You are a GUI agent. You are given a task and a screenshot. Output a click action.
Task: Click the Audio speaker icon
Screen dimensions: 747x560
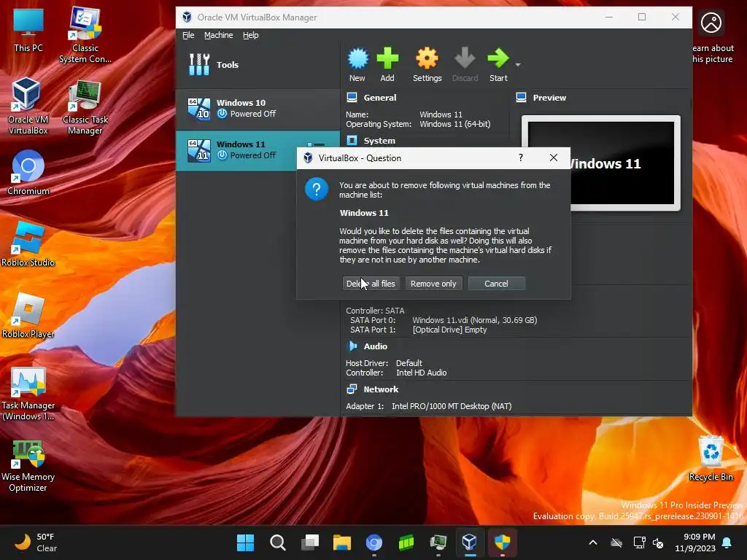(x=352, y=346)
